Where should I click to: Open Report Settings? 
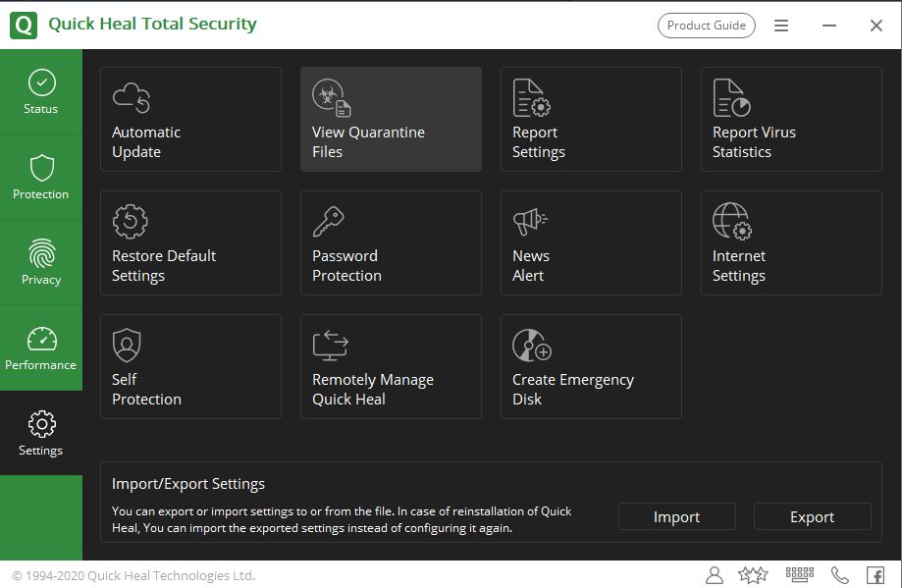(591, 119)
